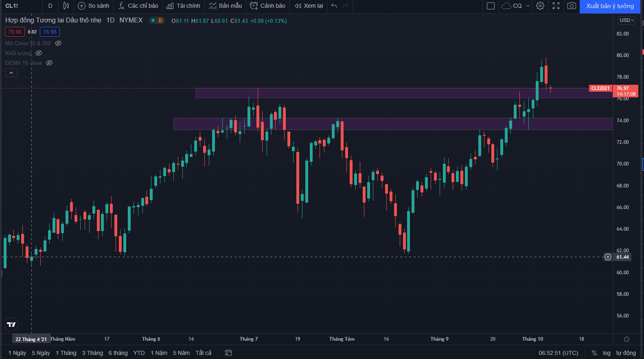Click the go-to-date icon
The image size is (644, 359).
point(228,353)
